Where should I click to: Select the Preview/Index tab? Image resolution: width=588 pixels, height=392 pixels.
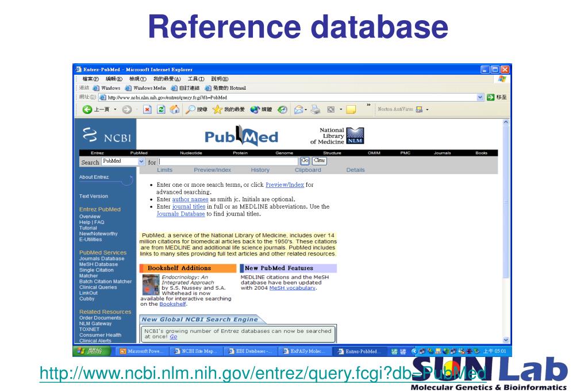pyautogui.click(x=212, y=170)
